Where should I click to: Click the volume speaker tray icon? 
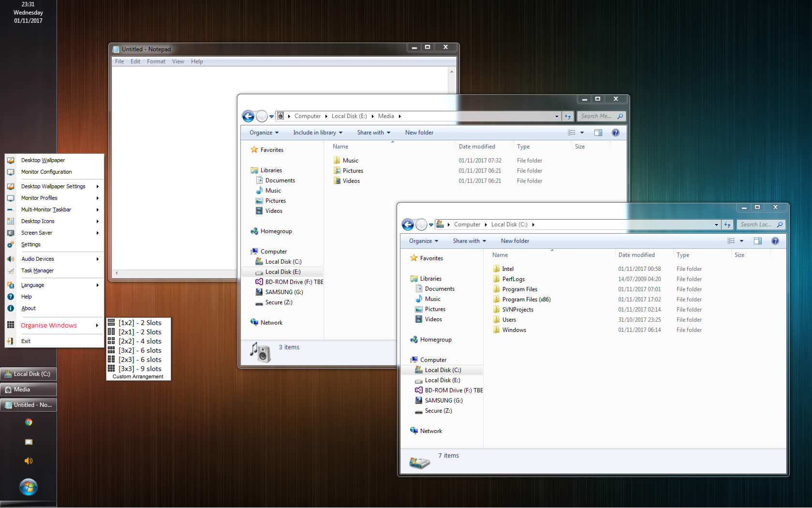[x=29, y=461]
